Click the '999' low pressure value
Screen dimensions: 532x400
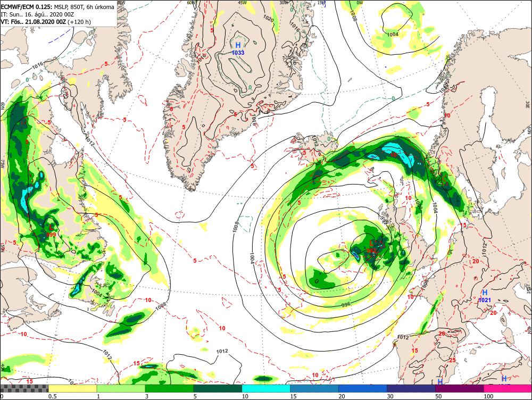pos(51,235)
